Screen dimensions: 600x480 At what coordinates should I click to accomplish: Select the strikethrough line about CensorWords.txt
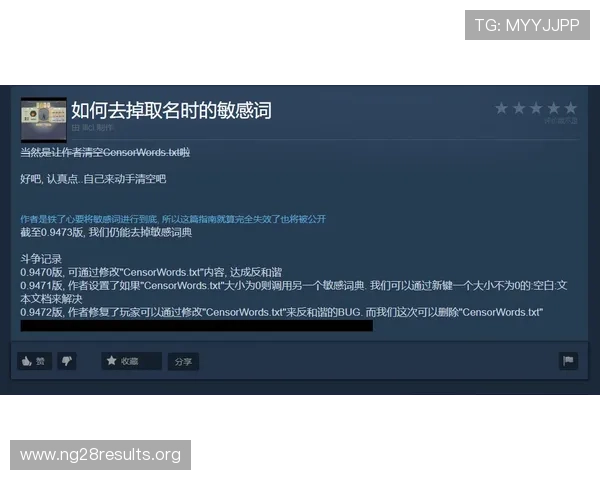(x=105, y=152)
